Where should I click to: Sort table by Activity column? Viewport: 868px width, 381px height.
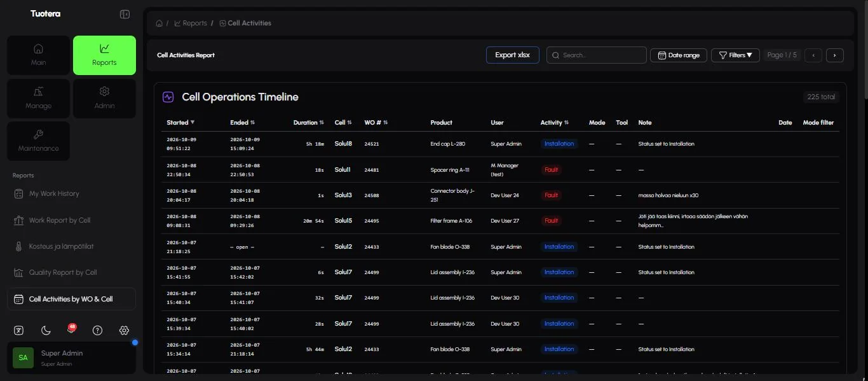click(x=555, y=122)
